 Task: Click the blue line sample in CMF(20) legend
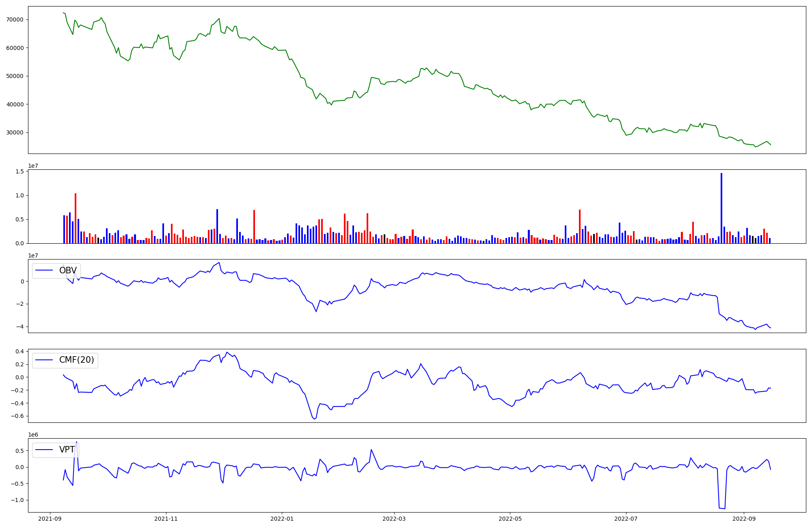coord(45,360)
